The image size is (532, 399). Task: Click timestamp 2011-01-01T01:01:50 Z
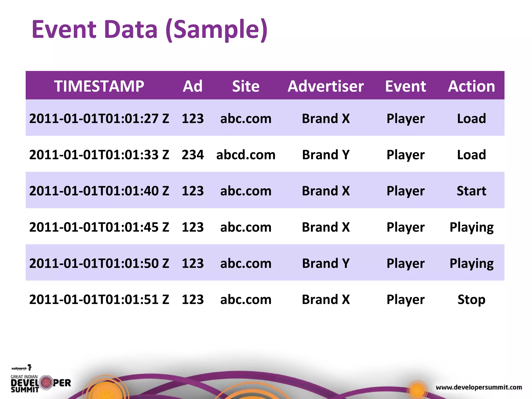[x=99, y=263]
